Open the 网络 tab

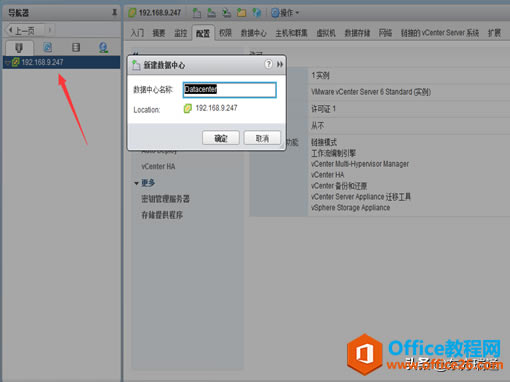point(385,33)
